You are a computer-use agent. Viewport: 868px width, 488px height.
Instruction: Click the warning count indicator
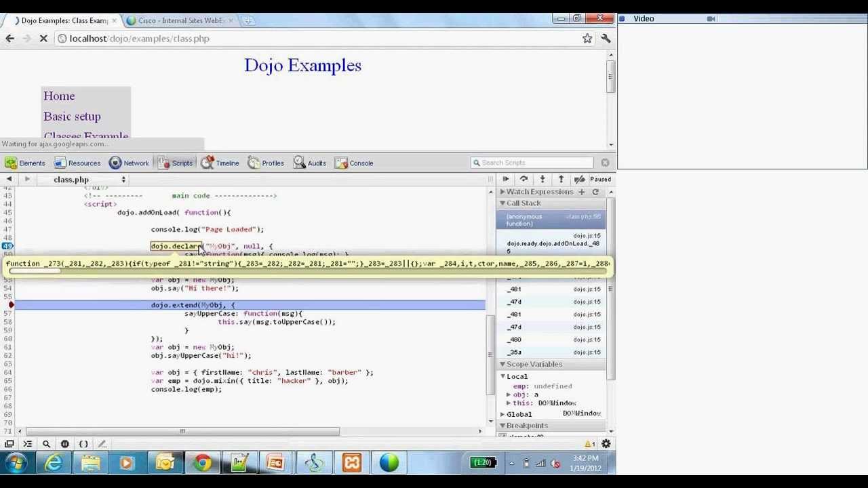[x=590, y=444]
